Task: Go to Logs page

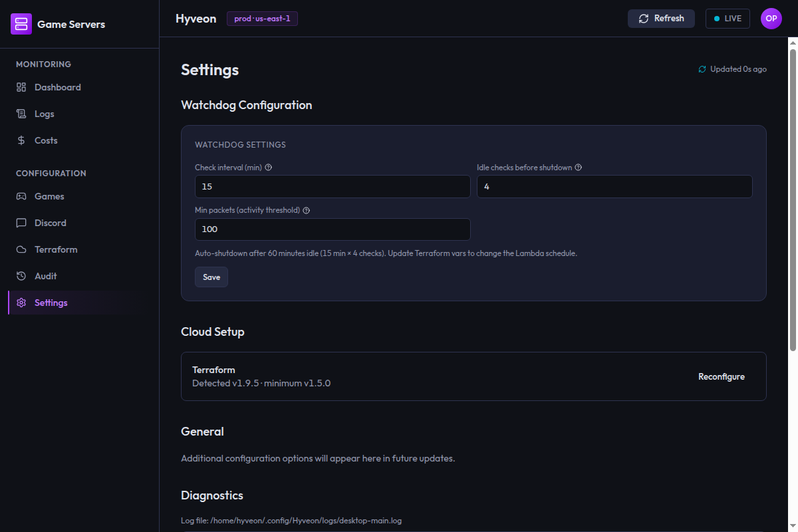Action: (x=80, y=114)
